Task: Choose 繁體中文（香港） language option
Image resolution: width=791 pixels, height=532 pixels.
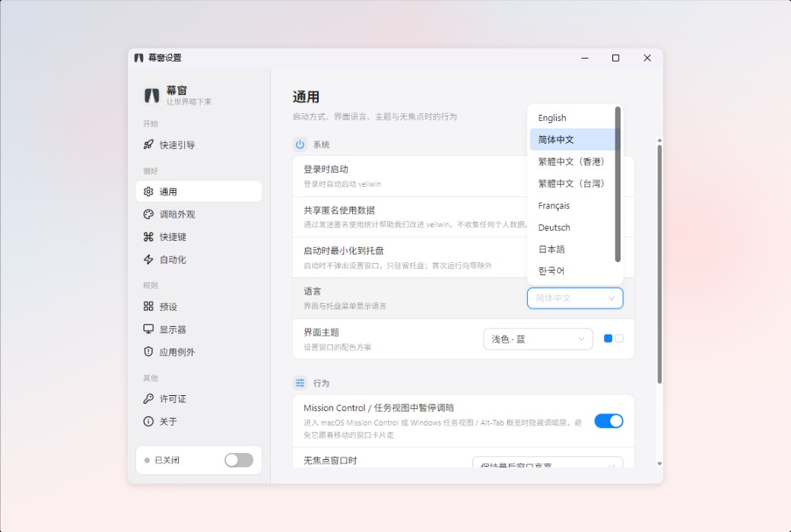Action: tap(573, 162)
